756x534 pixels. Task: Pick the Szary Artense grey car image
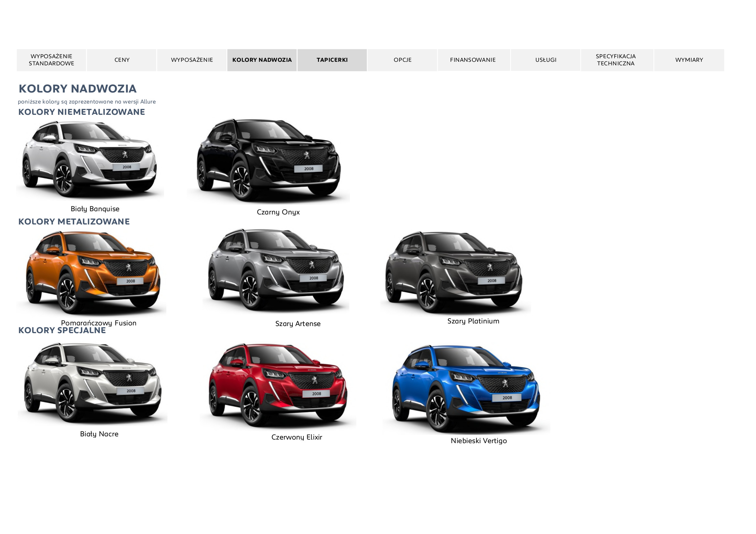coord(276,270)
